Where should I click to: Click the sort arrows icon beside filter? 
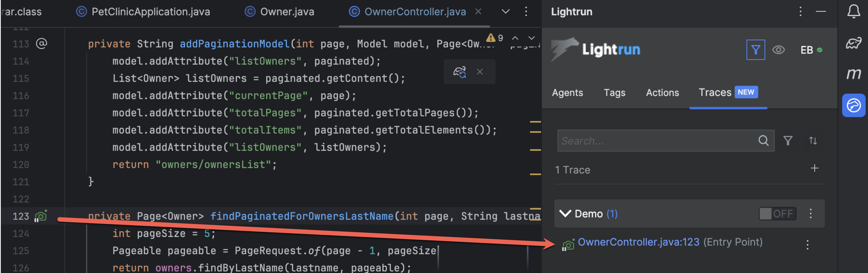coord(813,140)
